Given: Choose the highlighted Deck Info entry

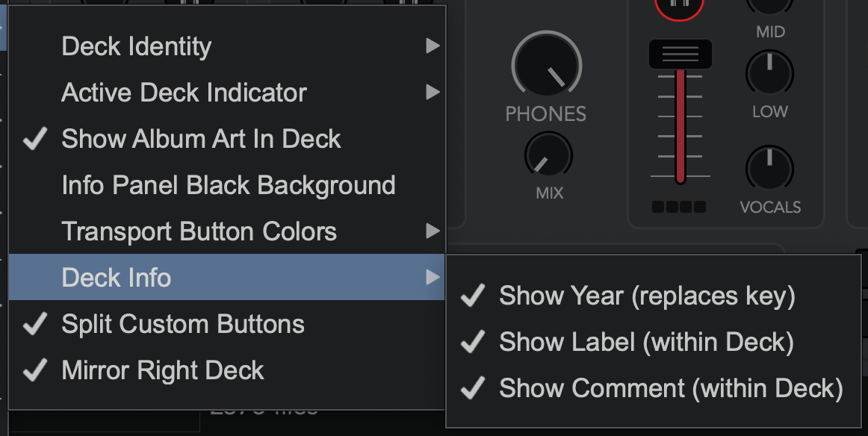Looking at the screenshot, I should 227,277.
